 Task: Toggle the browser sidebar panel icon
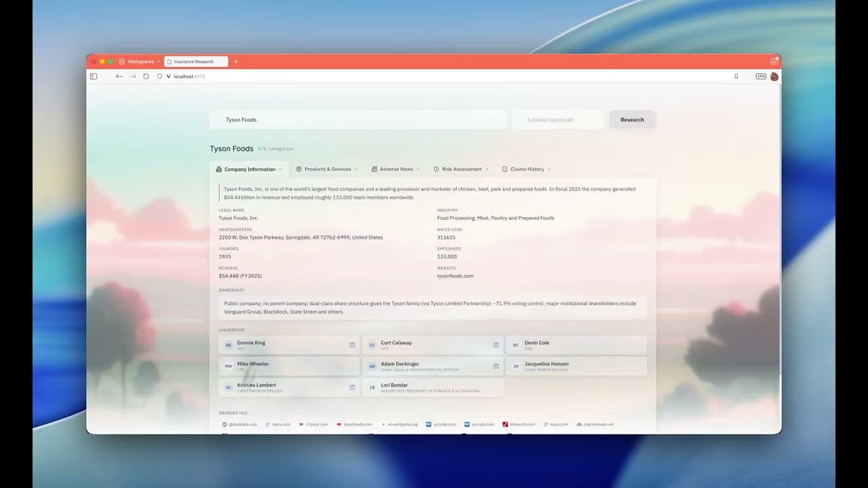coord(94,77)
